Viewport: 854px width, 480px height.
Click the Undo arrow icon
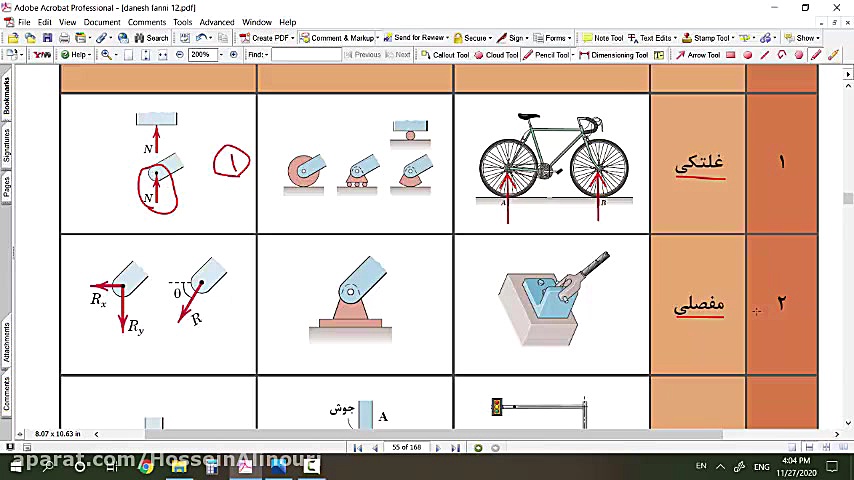201,38
